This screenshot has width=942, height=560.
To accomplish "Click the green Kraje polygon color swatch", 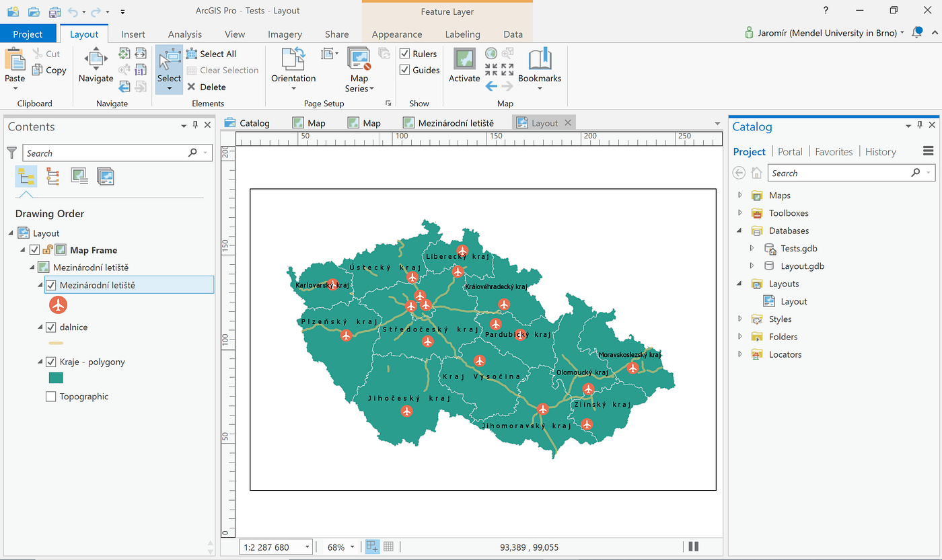I will tap(55, 377).
